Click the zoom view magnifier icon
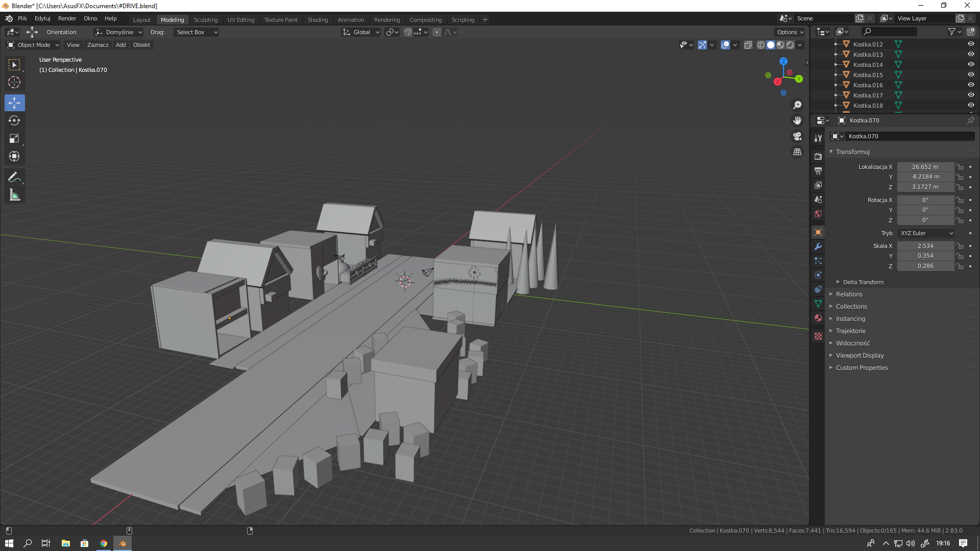The width and height of the screenshot is (980, 551). (x=797, y=105)
